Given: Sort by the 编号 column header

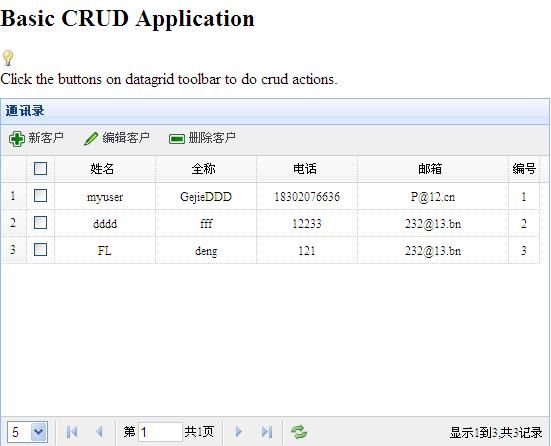Looking at the screenshot, I should click(x=524, y=169).
